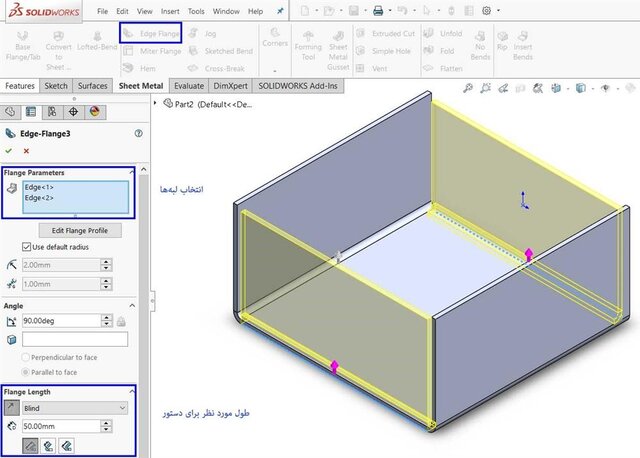Open the Print button dropdown arrow
The image size is (640, 458).
tap(389, 11)
